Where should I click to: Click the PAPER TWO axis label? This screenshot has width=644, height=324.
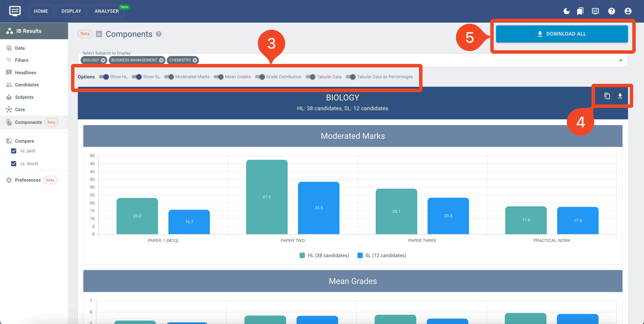(293, 240)
